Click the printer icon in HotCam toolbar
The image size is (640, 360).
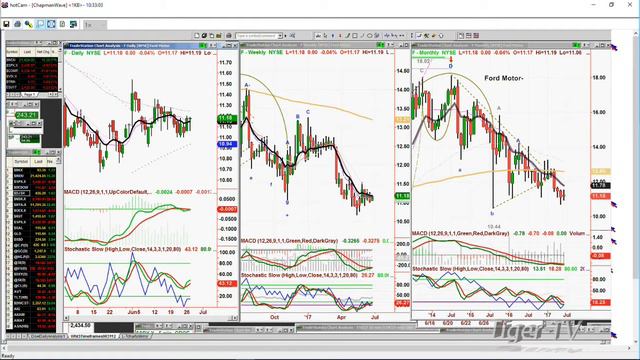[18, 24]
